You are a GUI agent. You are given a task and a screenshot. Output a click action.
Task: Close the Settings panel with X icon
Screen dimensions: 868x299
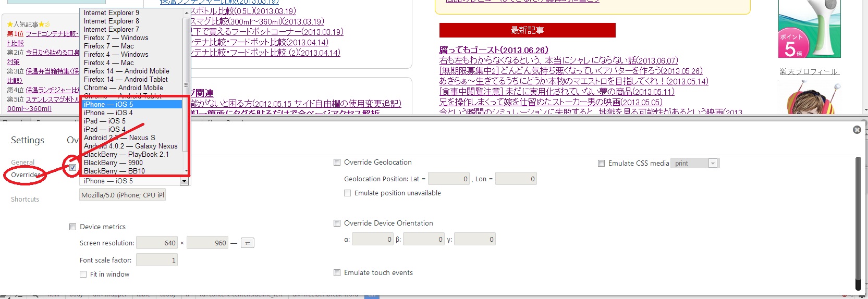click(x=857, y=130)
